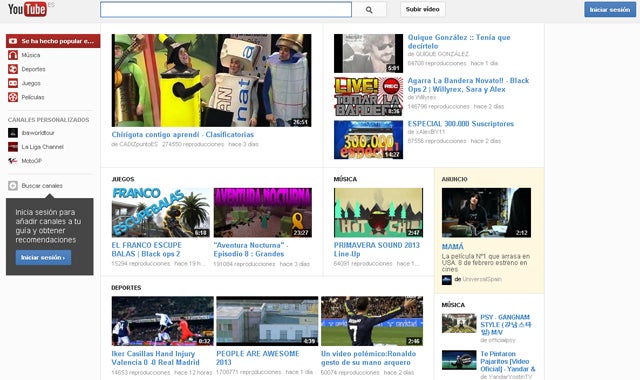Click 'Quique González :: Tenía que decírtelo' title

click(459, 42)
